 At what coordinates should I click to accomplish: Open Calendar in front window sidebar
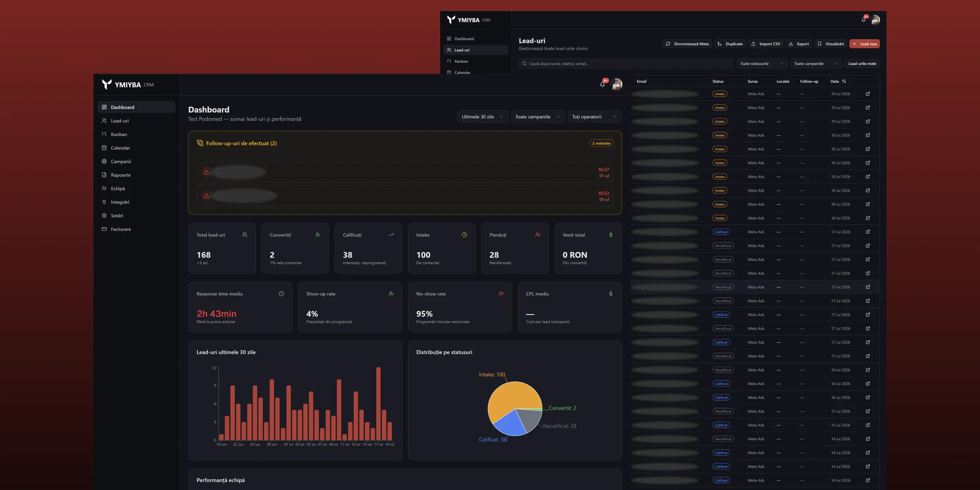(x=136, y=148)
